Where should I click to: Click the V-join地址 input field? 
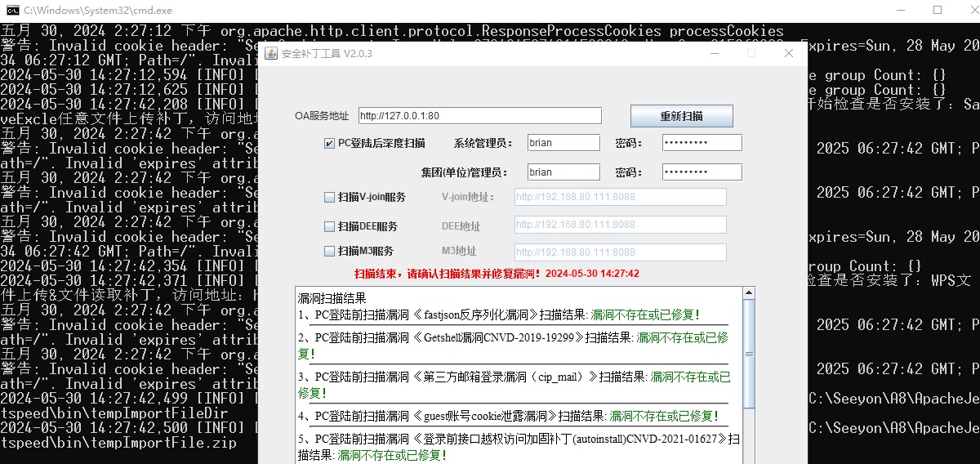(x=620, y=197)
